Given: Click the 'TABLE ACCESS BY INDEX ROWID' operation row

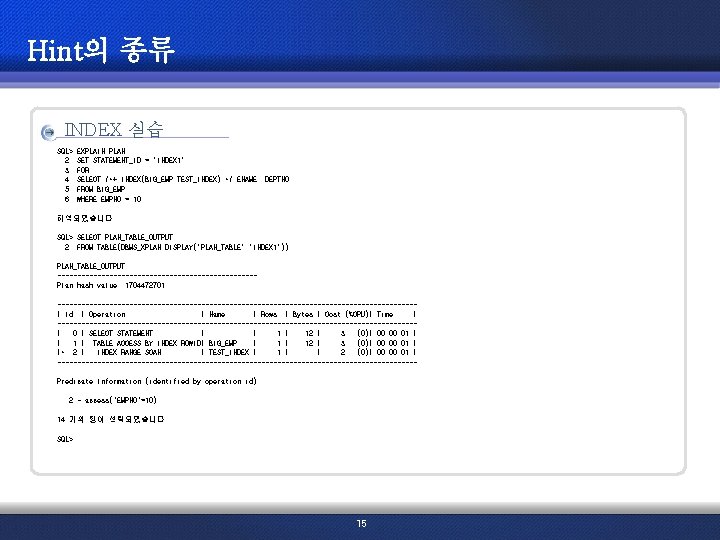Looking at the screenshot, I should (237, 343).
